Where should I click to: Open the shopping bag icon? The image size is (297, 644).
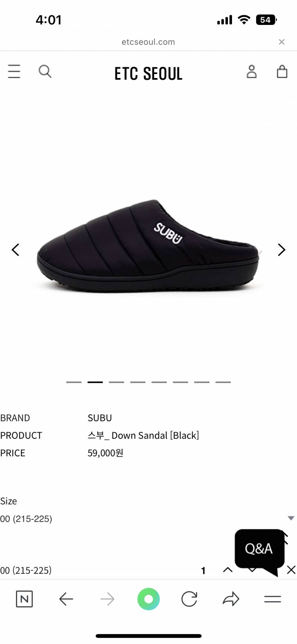(x=282, y=71)
